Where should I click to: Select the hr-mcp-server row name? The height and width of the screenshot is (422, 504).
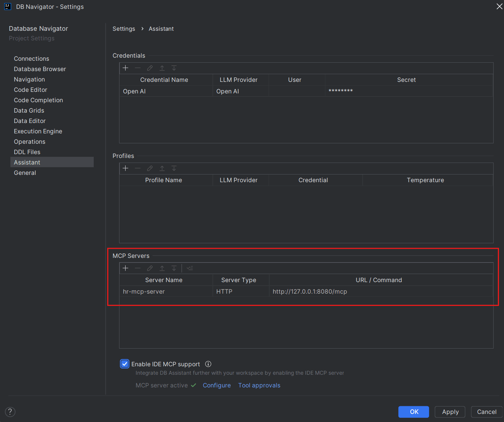click(166, 292)
